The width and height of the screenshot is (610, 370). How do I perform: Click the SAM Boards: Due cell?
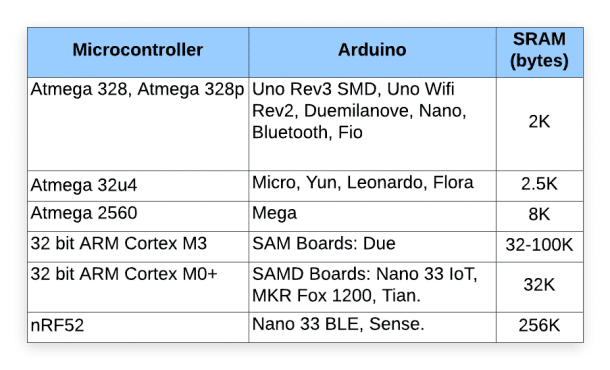click(x=372, y=247)
